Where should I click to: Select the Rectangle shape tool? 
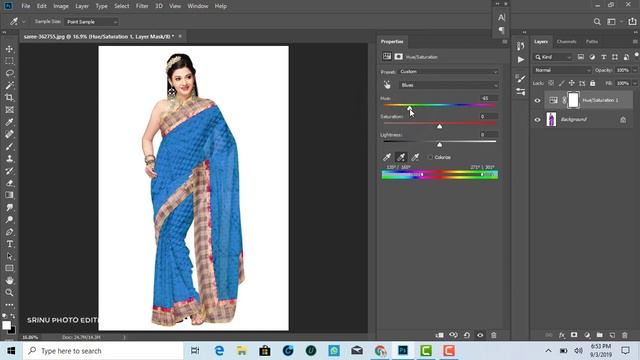coord(9,268)
